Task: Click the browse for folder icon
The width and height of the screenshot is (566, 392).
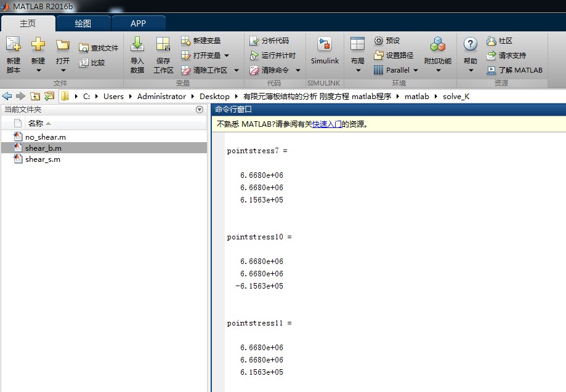Action: click(49, 96)
